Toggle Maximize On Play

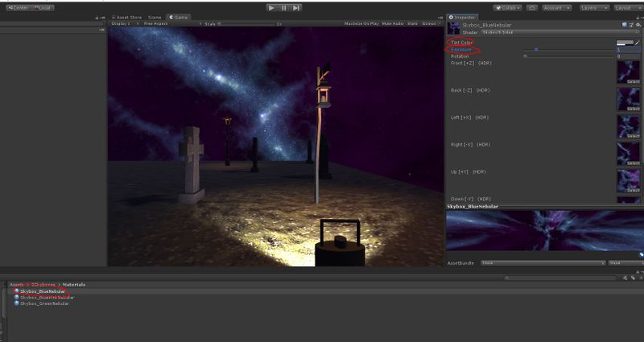[361, 24]
